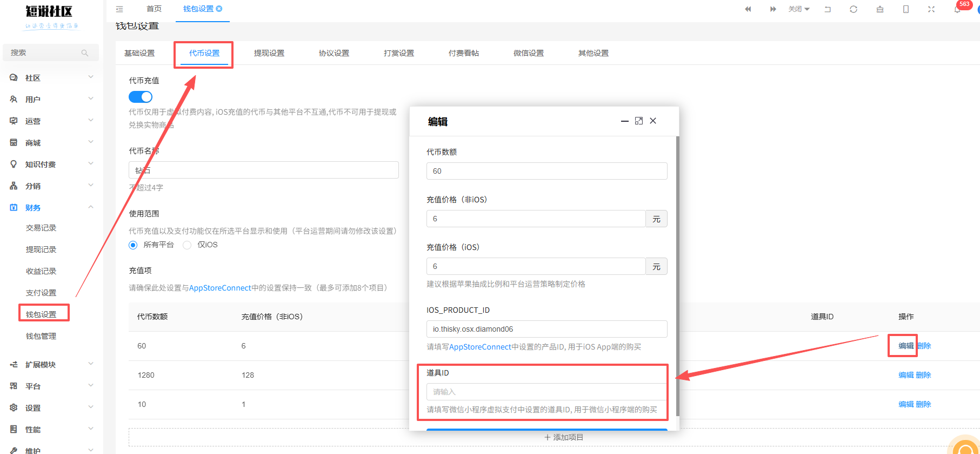The width and height of the screenshot is (980, 454).
Task: Select the 仅iOS radio option
Action: click(187, 245)
